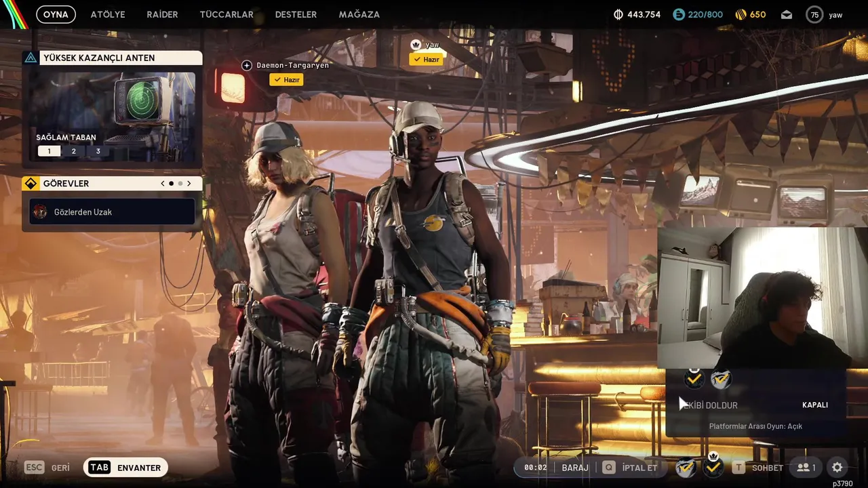Open Envanter inventory
Image resolution: width=868 pixels, height=488 pixels.
[139, 468]
